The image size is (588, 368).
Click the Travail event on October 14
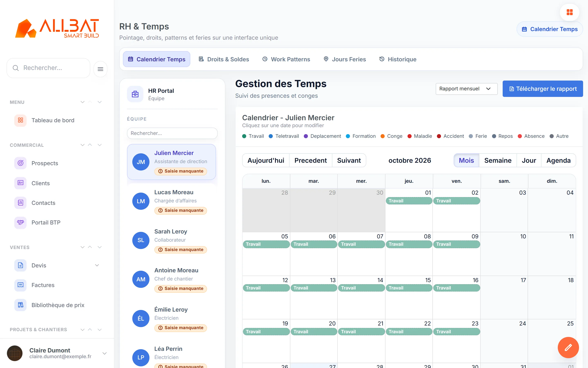(361, 288)
